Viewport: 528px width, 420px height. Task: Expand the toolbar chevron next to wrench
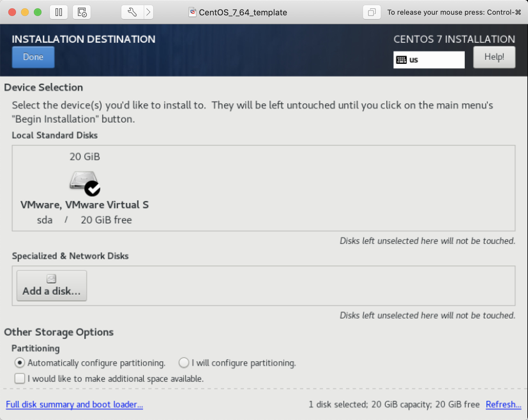tap(148, 12)
